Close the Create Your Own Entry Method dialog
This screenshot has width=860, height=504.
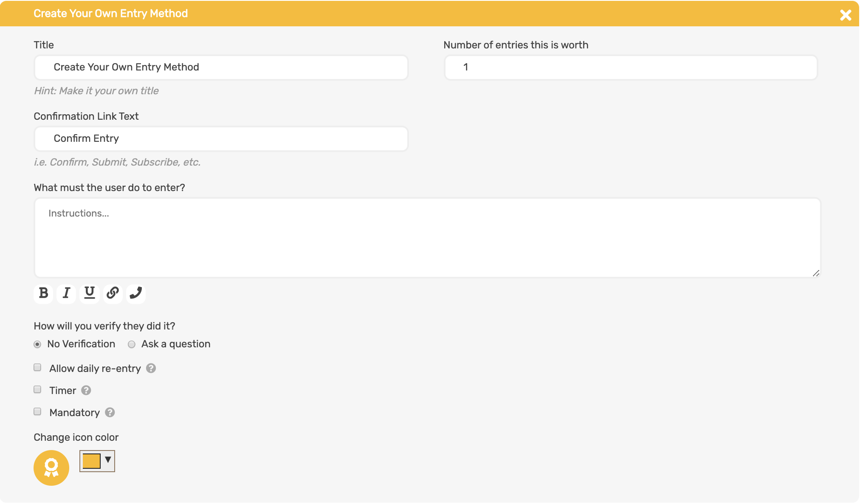pos(846,14)
